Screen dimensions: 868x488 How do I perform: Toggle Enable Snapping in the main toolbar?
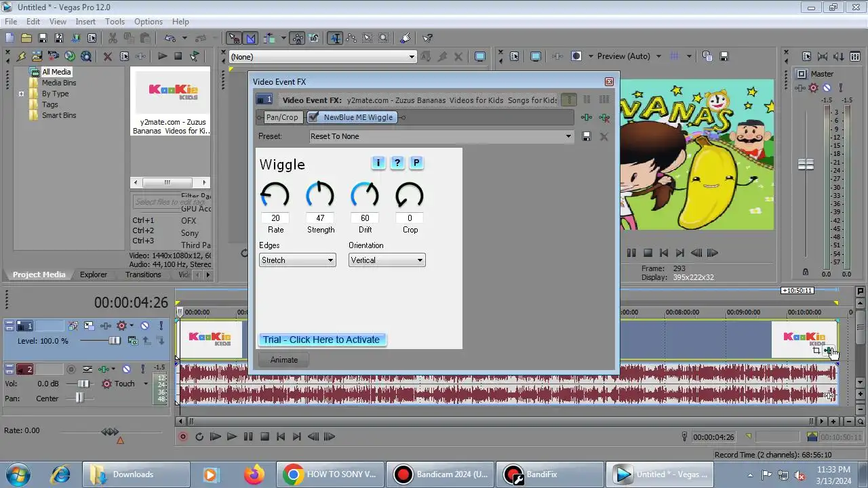coord(234,39)
